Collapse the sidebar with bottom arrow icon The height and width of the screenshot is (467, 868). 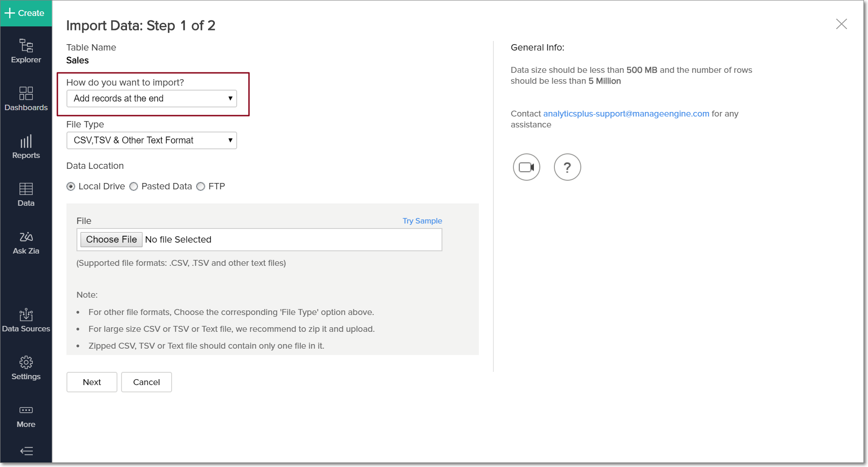click(26, 451)
